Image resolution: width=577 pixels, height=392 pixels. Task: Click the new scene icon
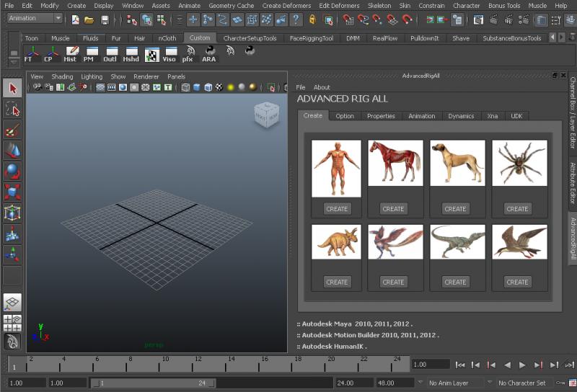point(76,19)
